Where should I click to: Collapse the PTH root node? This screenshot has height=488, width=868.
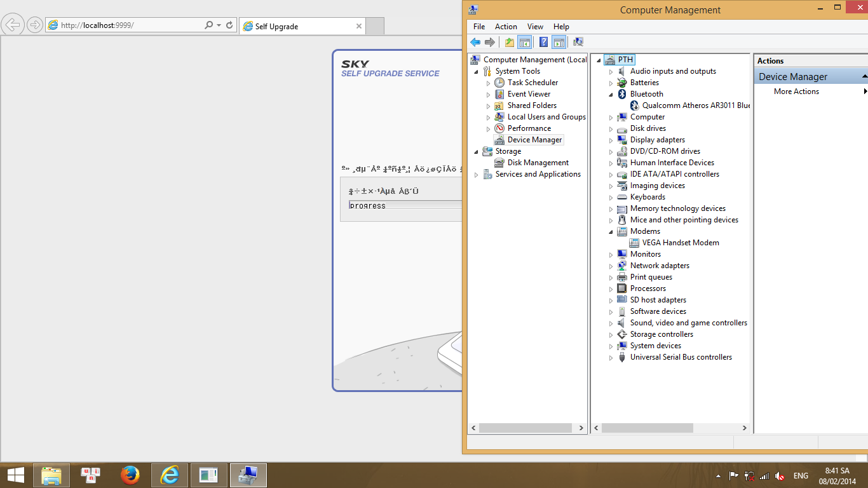[x=599, y=60]
